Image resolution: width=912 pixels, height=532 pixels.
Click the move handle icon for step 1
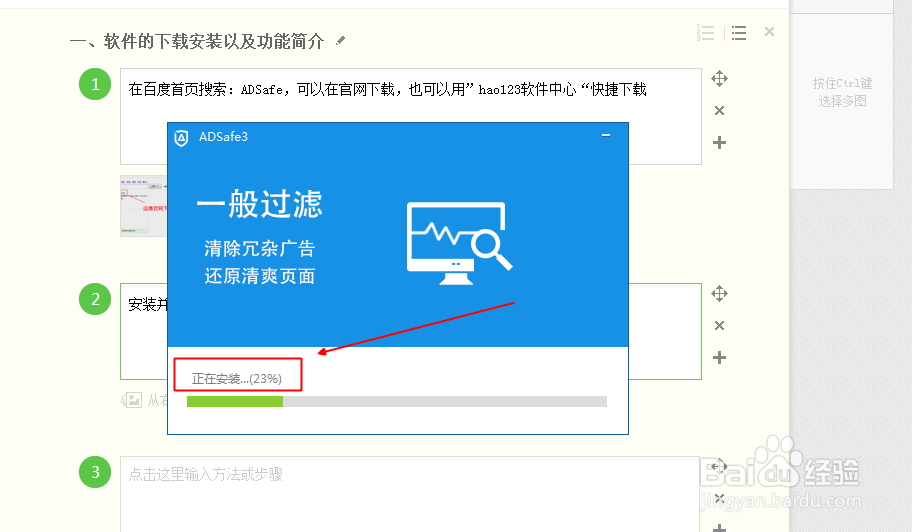(x=719, y=78)
